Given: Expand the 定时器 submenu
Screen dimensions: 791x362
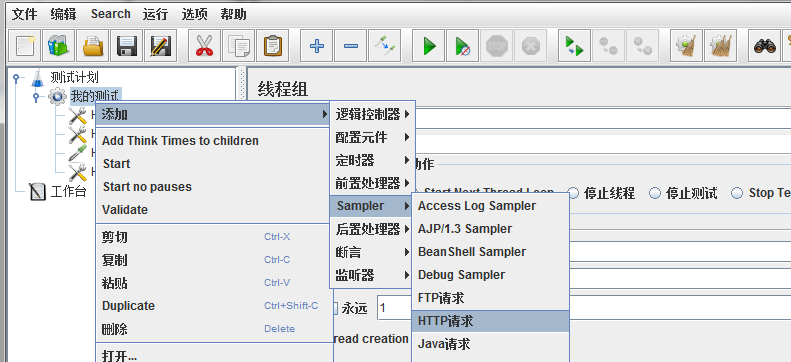Looking at the screenshot, I should pyautogui.click(x=372, y=160).
